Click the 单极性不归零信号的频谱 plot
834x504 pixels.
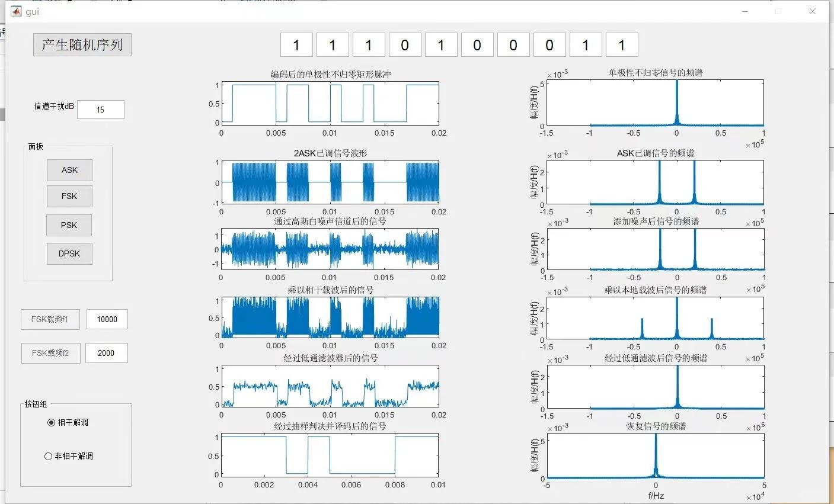pos(676,103)
